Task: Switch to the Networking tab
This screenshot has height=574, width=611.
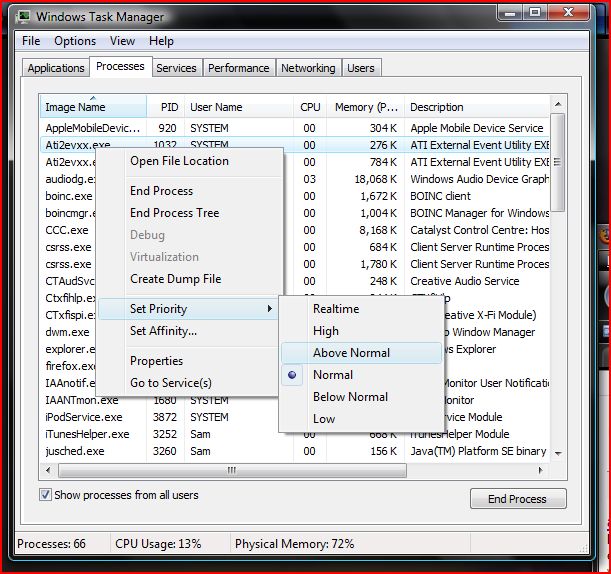Action: pyautogui.click(x=308, y=68)
